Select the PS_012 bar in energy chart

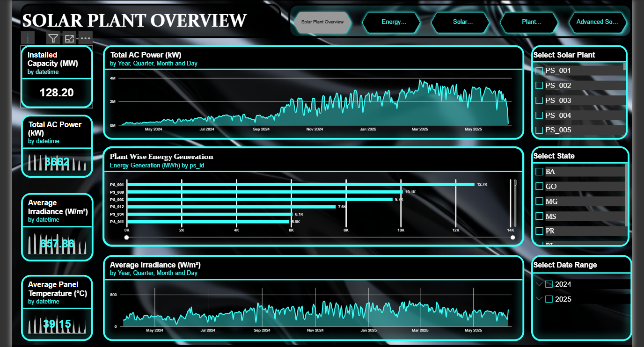(x=231, y=207)
